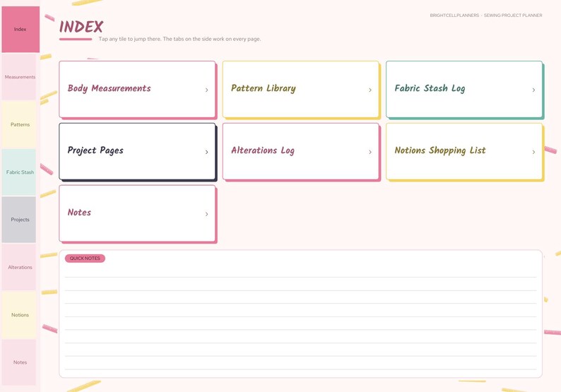Click the BRIGHTCELLPLANNERS header text

coord(454,16)
